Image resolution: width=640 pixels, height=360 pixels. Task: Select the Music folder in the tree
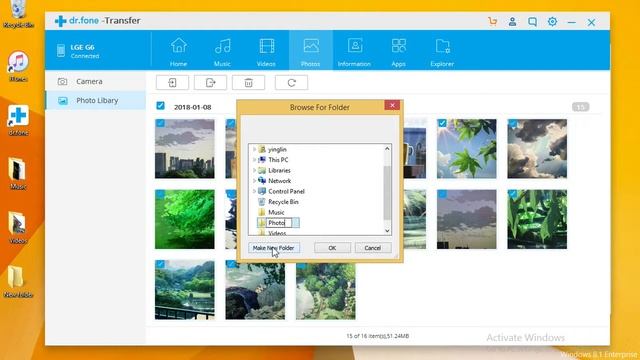click(x=276, y=212)
